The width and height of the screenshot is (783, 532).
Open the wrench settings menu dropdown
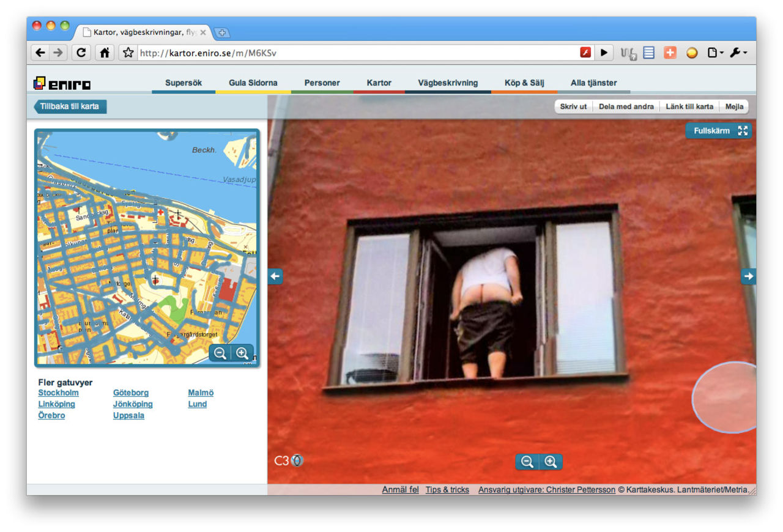pos(738,53)
